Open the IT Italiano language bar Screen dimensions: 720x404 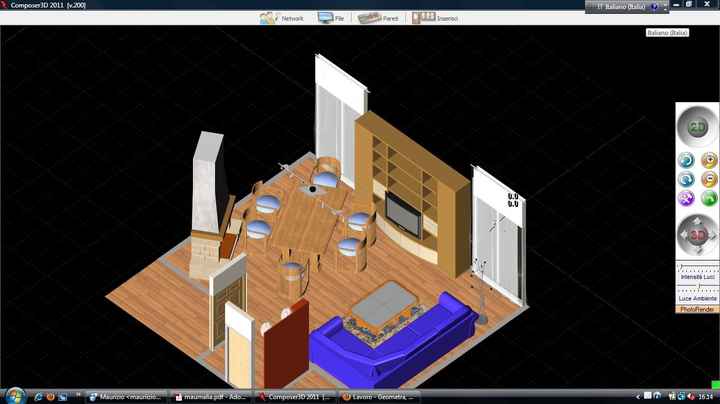point(627,6)
